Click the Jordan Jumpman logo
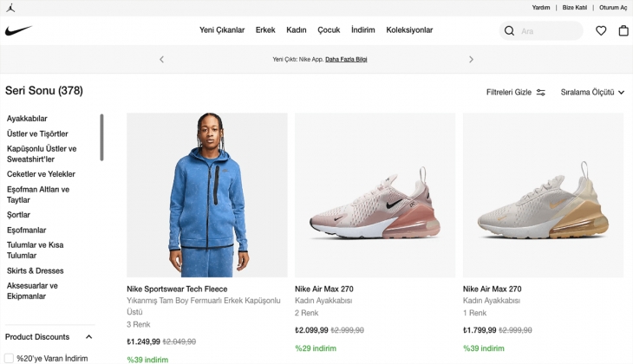The height and width of the screenshot is (364, 633). click(9, 7)
